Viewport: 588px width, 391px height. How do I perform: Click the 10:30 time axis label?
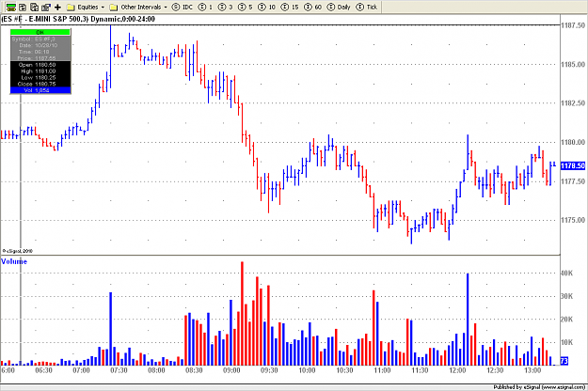344,370
